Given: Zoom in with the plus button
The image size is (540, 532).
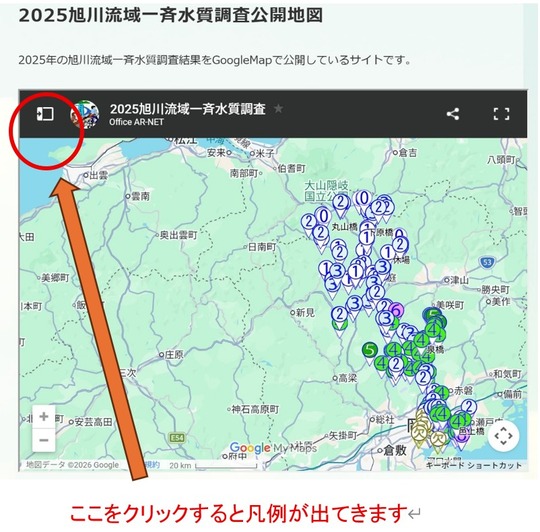Looking at the screenshot, I should (x=44, y=417).
